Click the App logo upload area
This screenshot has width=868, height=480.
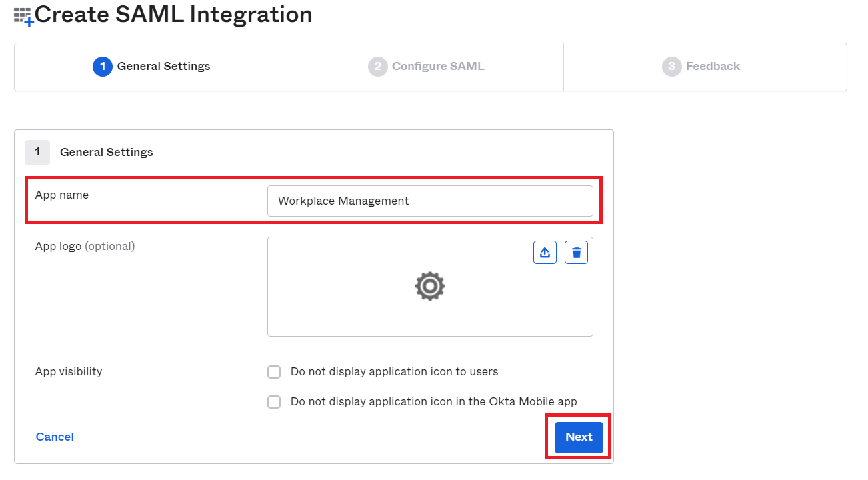(x=430, y=287)
